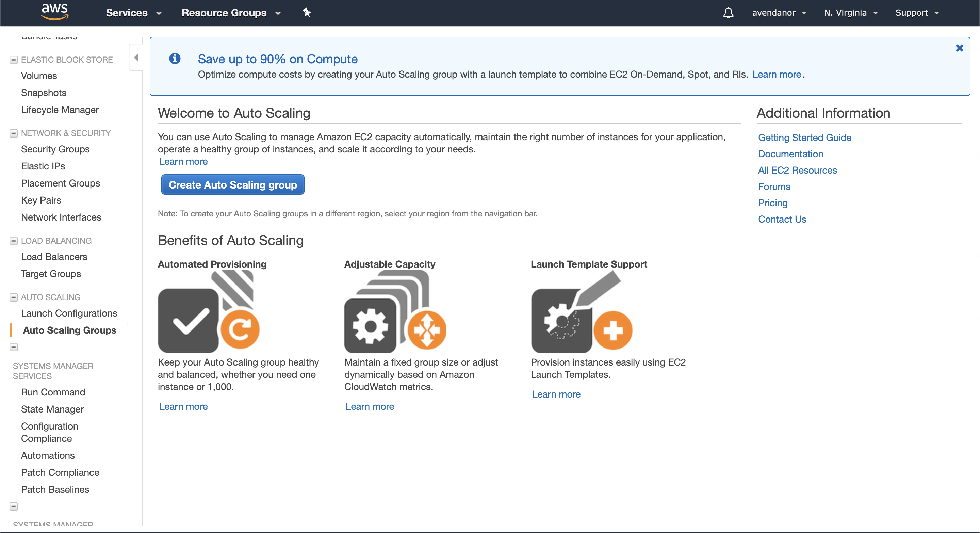Click the AWS logo home icon
Screen dimensions: 980x533
[x=54, y=12]
